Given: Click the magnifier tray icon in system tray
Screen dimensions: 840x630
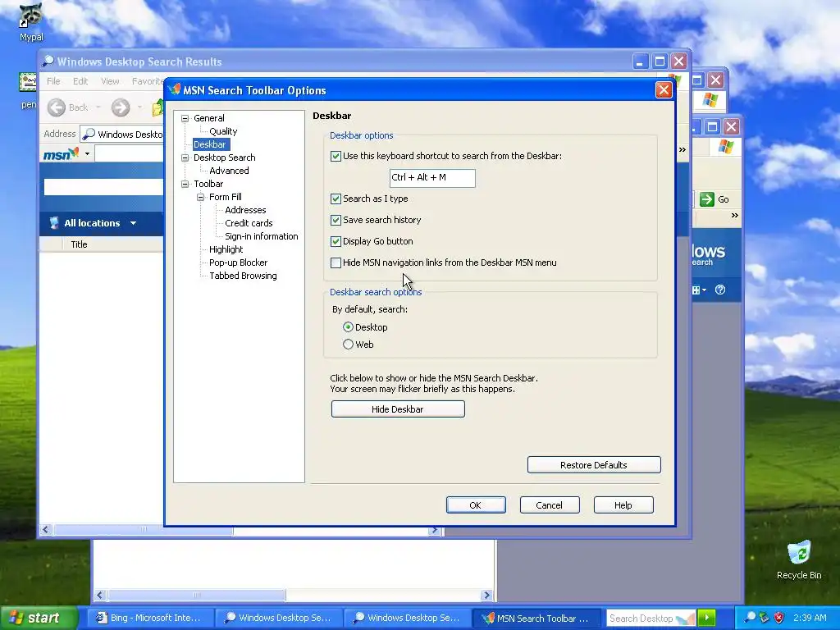Looking at the screenshot, I should point(750,618).
